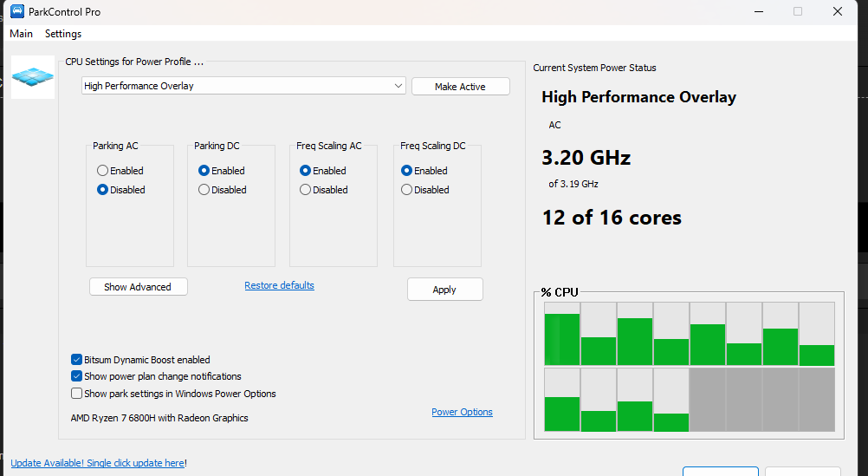Open the Main menu
The width and height of the screenshot is (868, 476).
[22, 34]
